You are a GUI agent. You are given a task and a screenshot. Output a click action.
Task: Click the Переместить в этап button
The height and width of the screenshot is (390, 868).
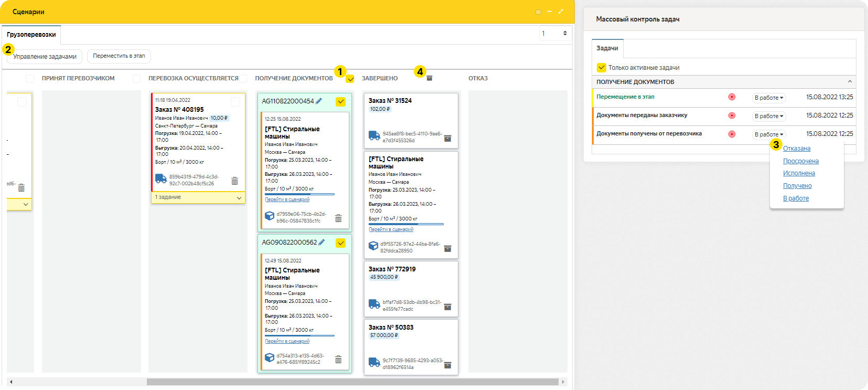(x=119, y=56)
